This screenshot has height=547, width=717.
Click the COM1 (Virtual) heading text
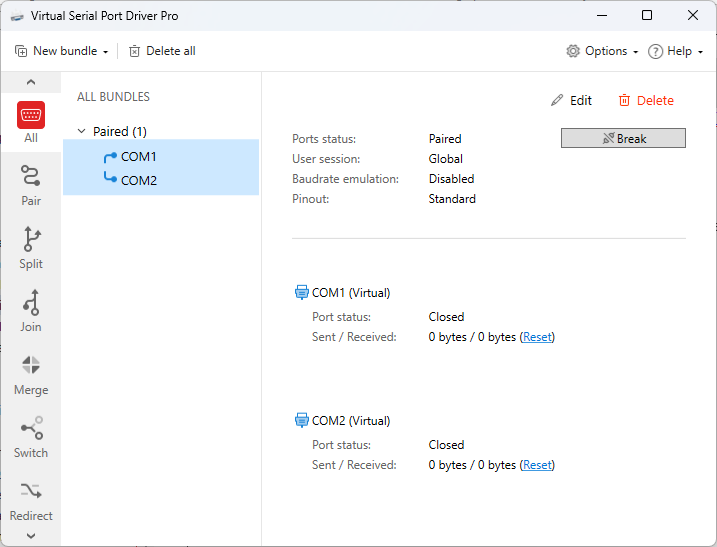click(x=351, y=293)
